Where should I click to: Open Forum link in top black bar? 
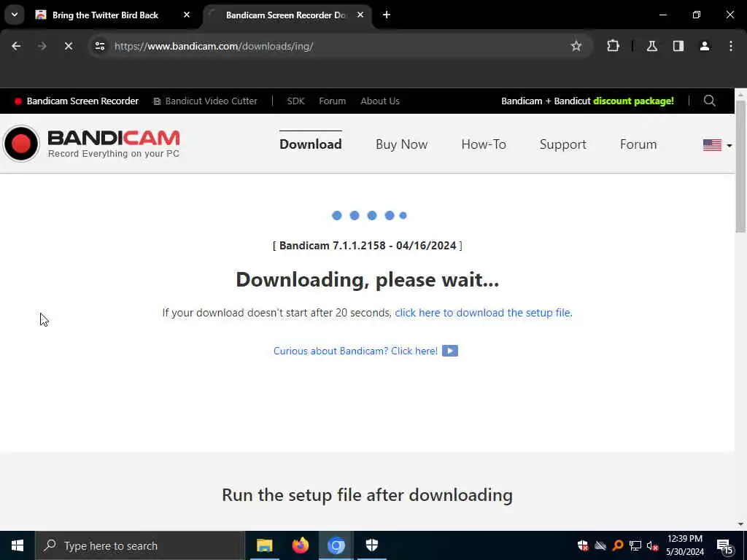click(332, 101)
